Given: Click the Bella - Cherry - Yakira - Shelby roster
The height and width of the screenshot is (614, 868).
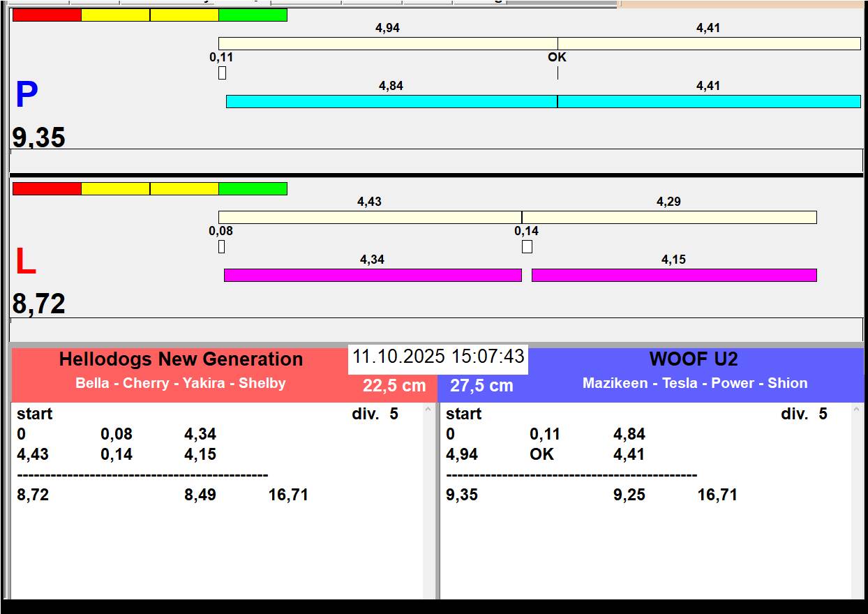Looking at the screenshot, I should tap(181, 383).
